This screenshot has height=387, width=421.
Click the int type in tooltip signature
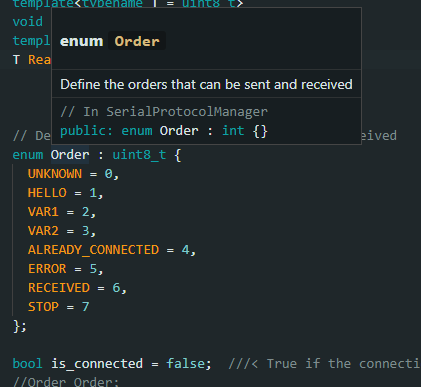coord(233,131)
